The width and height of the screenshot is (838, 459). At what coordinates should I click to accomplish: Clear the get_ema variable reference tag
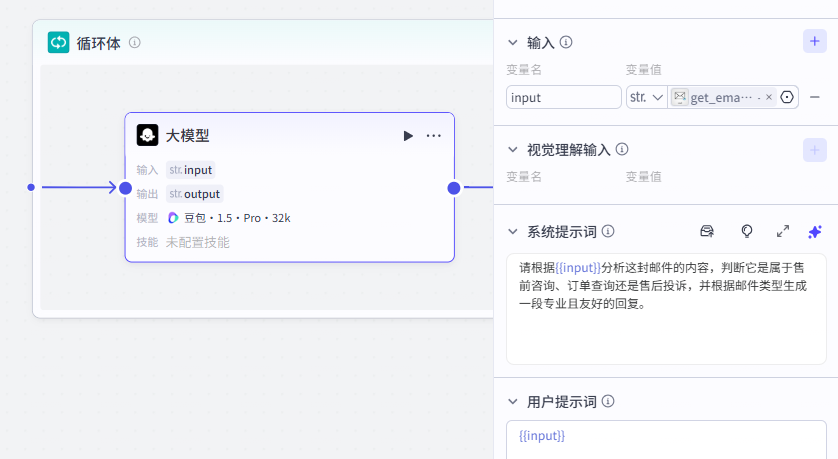tap(769, 97)
